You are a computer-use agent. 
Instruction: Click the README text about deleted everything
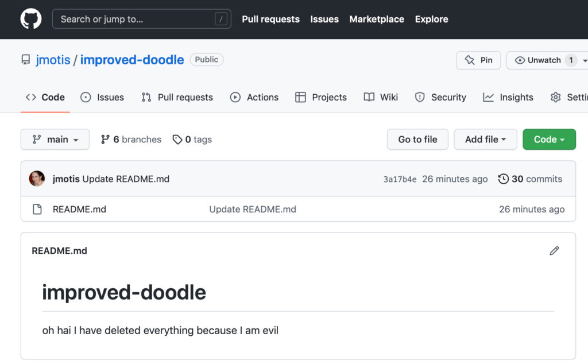160,331
